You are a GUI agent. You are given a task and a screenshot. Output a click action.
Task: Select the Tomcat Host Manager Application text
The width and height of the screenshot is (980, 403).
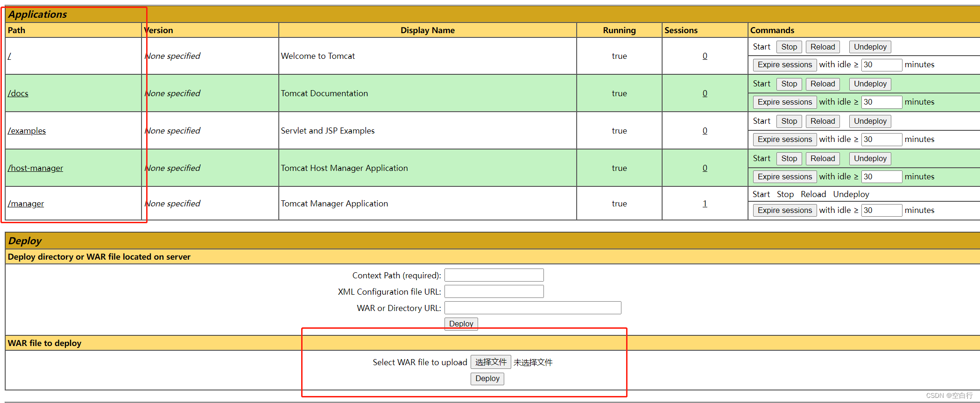[345, 168]
